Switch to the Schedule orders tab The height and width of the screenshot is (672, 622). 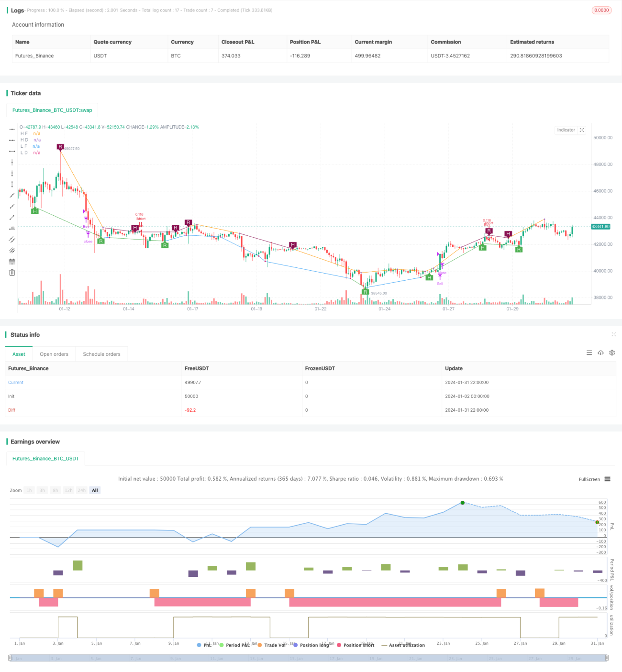coord(101,354)
